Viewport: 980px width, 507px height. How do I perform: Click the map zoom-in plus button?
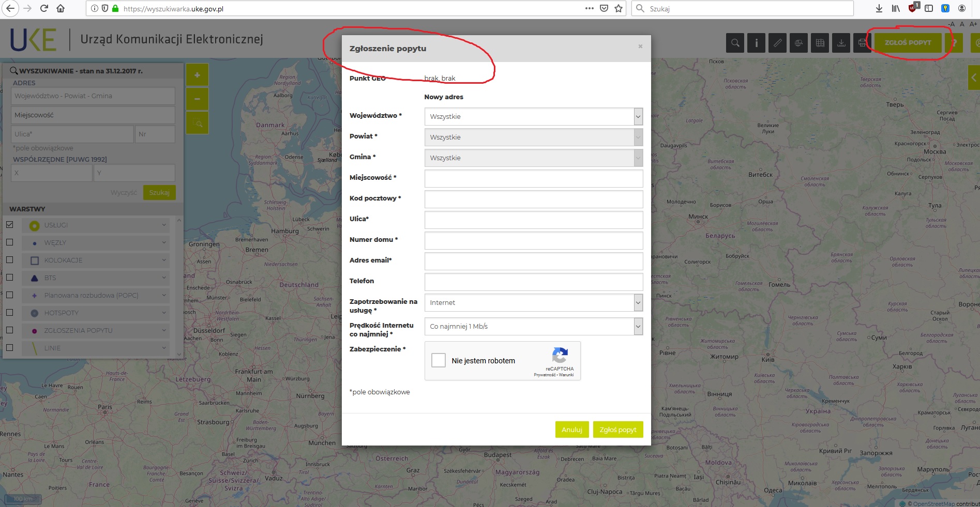197,75
